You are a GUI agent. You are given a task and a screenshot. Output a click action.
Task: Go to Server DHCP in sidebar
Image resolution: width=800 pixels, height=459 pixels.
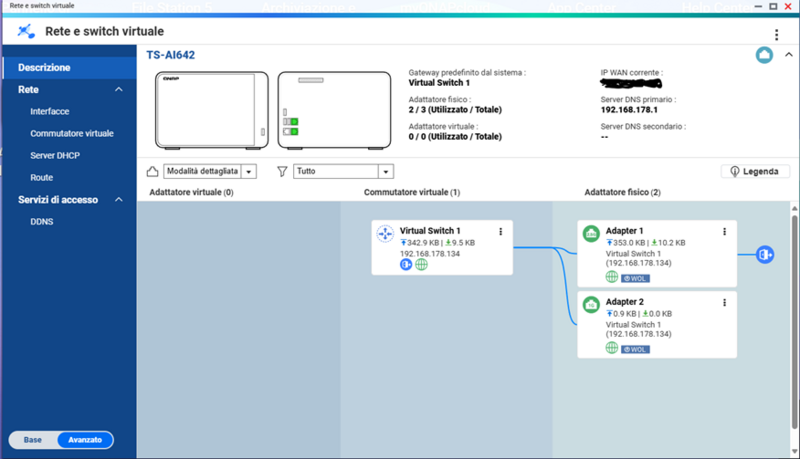(55, 155)
